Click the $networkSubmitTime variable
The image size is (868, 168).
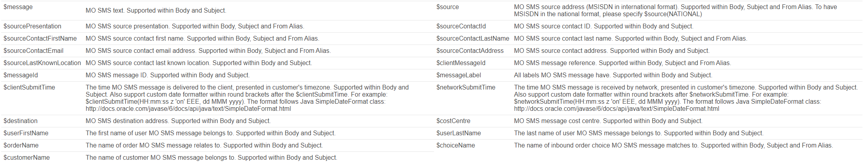pyautogui.click(x=466, y=88)
